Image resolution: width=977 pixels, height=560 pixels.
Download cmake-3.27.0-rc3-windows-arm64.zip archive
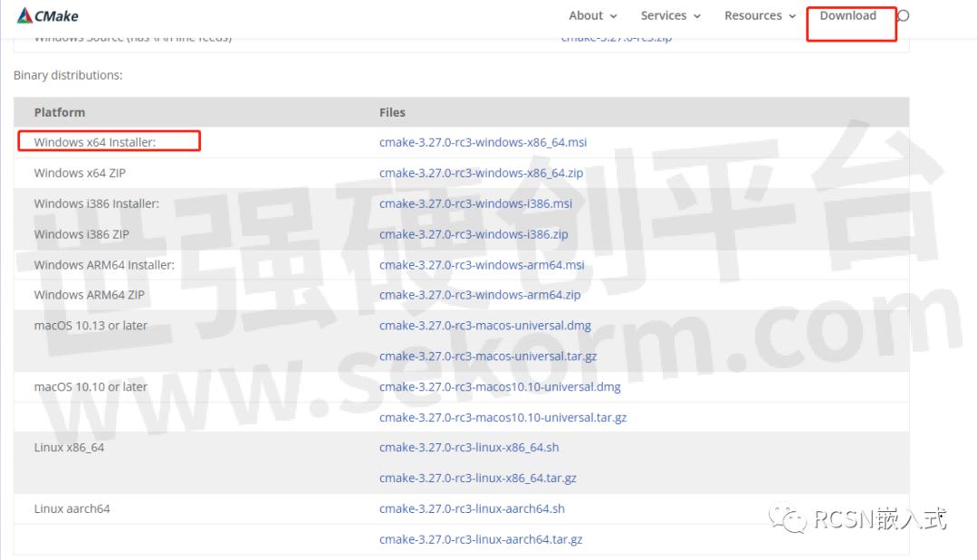(481, 295)
